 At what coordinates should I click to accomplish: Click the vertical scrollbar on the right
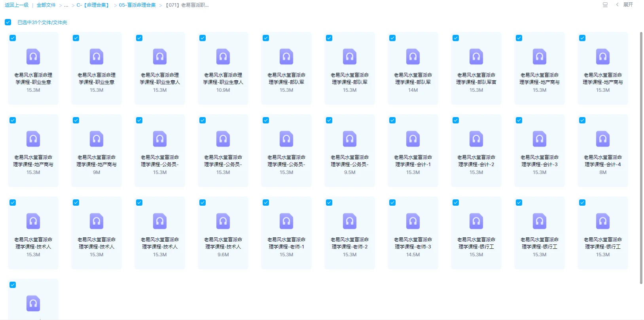[x=641, y=158]
